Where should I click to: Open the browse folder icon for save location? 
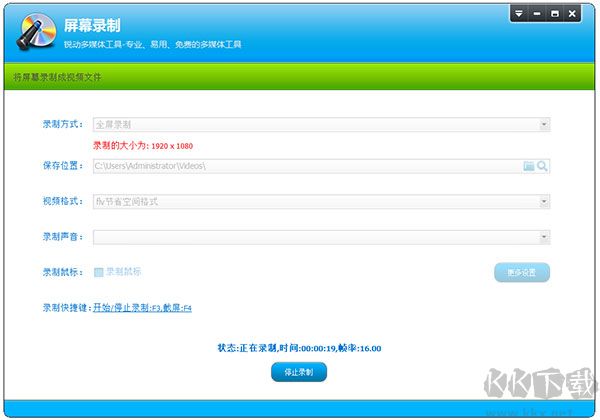[529, 166]
